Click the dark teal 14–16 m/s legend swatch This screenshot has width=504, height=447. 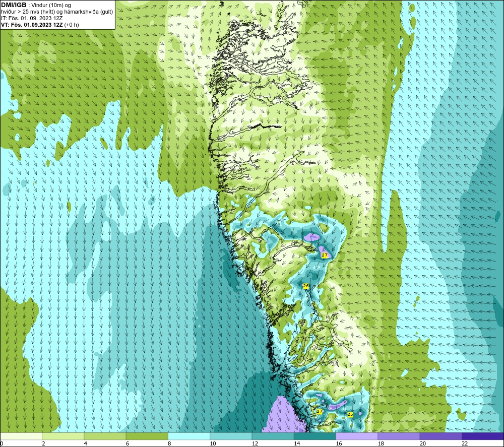tap(314, 436)
